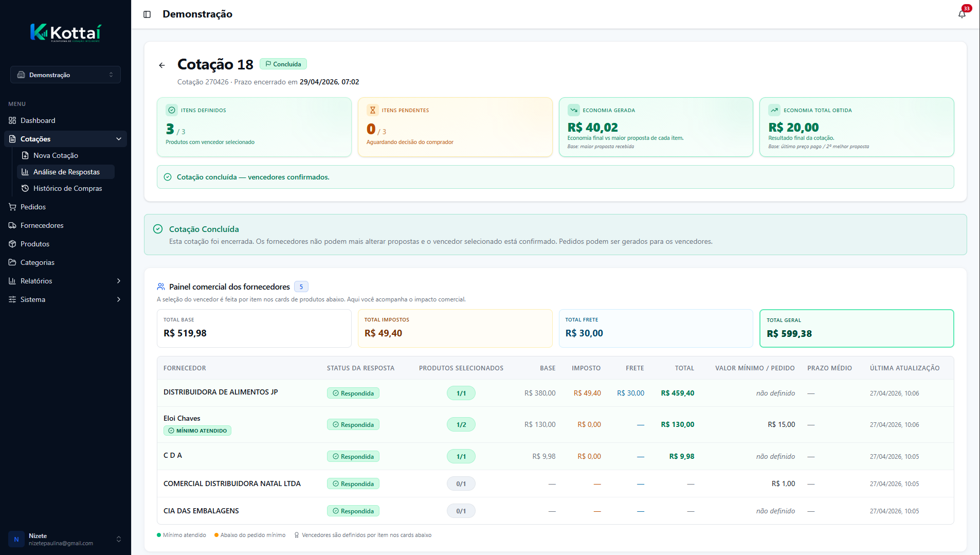
Task: Click the Sistema sliders icon
Action: (x=12, y=299)
